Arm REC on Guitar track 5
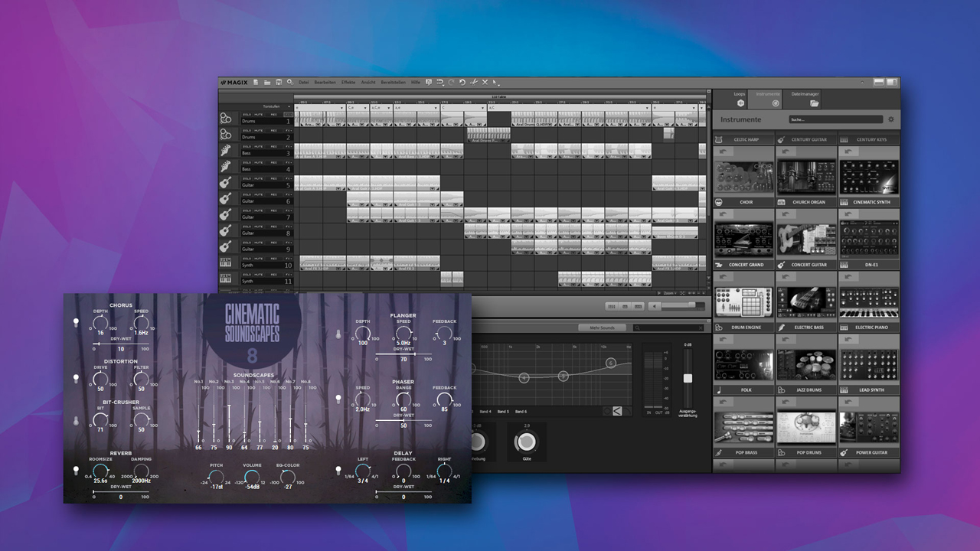 pyautogui.click(x=273, y=179)
